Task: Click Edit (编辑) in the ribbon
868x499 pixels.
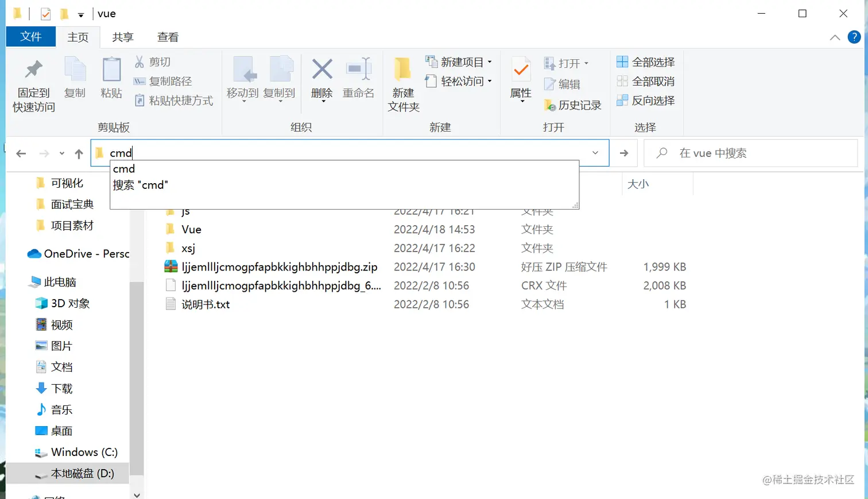Action: pos(562,84)
